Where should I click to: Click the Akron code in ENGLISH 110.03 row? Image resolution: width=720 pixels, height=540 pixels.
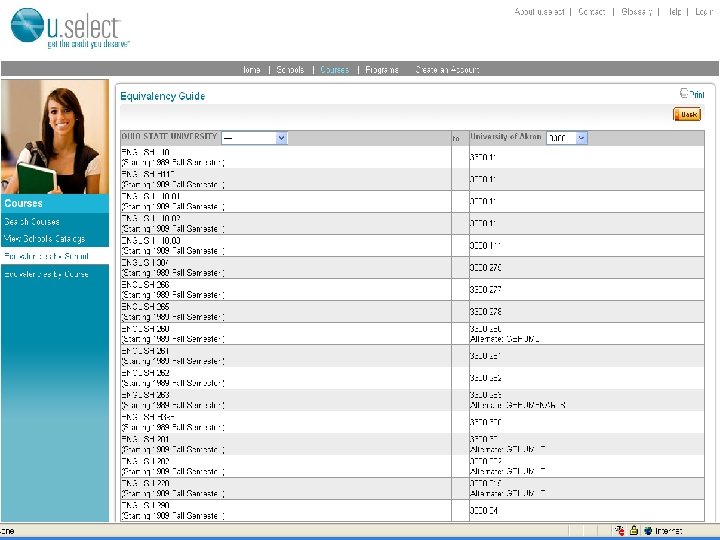(x=485, y=246)
